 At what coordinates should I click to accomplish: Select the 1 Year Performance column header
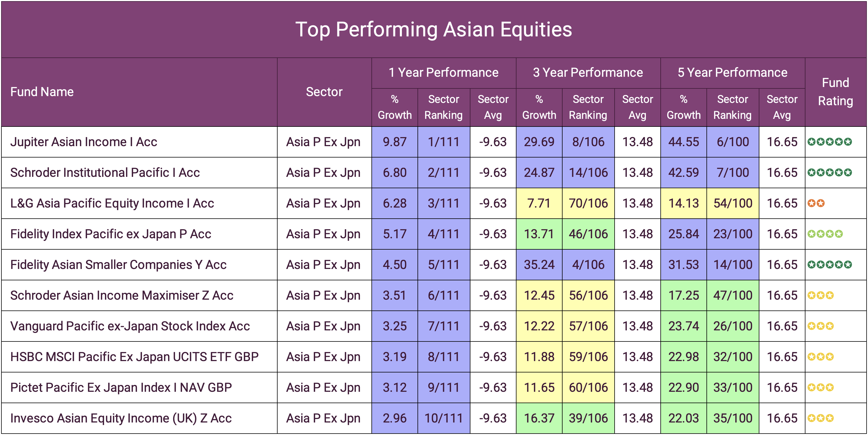443,72
